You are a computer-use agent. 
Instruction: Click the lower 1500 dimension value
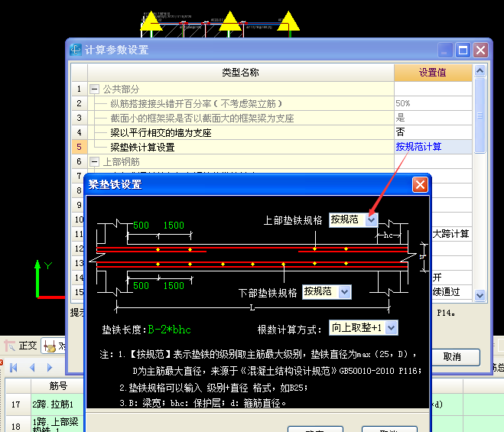(x=174, y=286)
